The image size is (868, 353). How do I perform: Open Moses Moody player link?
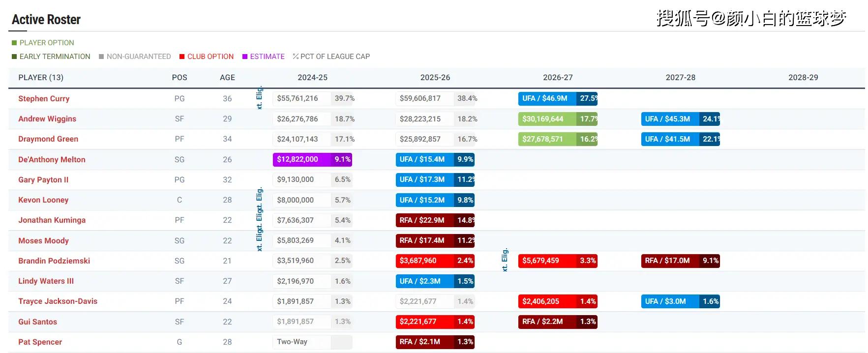[43, 241]
